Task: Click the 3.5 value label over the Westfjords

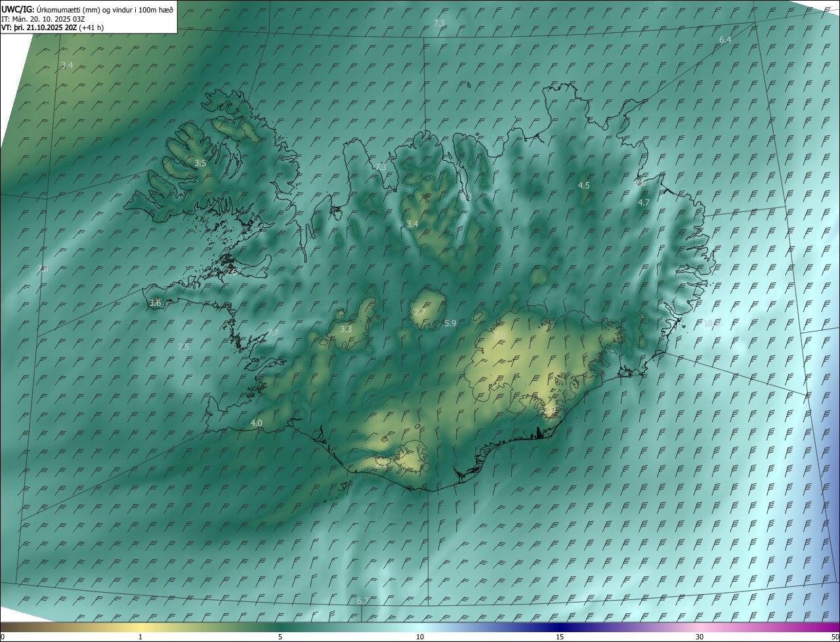Action: pos(201,163)
